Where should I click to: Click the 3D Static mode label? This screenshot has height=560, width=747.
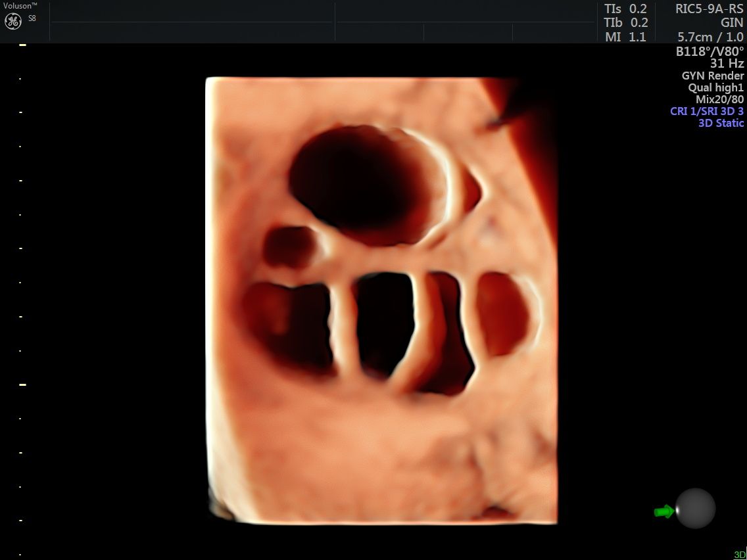(x=721, y=123)
